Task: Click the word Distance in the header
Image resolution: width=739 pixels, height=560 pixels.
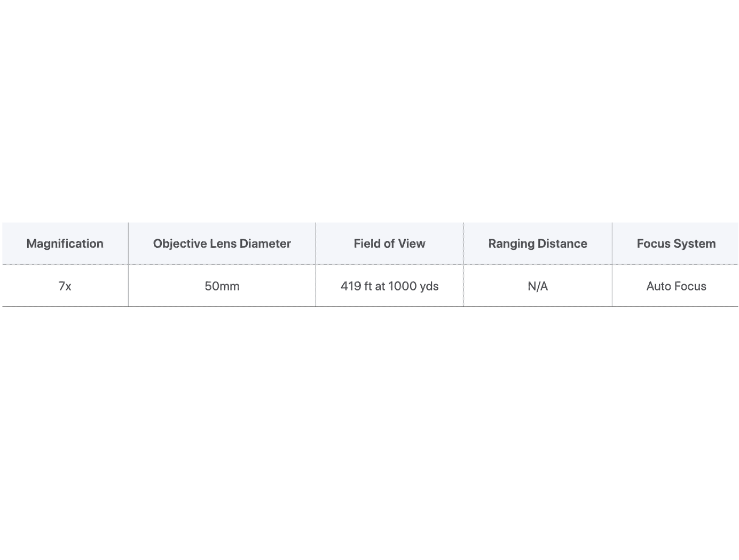Action: point(563,243)
